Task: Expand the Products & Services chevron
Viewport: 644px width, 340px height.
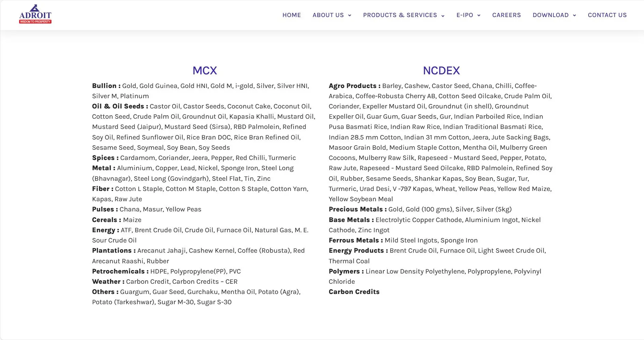Action: [x=443, y=16]
